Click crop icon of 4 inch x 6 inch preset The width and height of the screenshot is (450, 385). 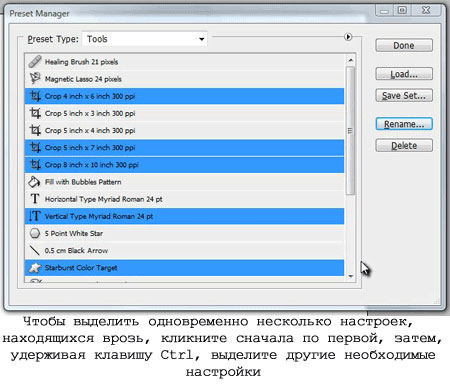35,96
